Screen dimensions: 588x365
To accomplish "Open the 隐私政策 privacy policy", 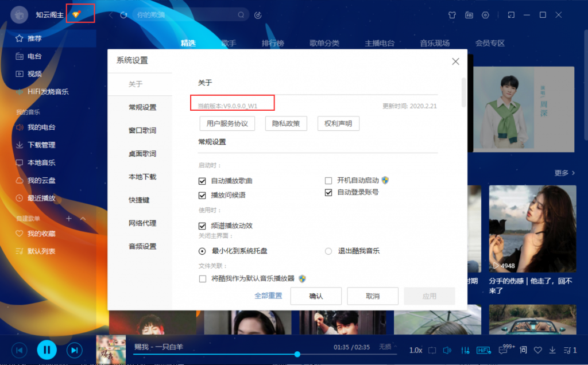I will click(285, 123).
